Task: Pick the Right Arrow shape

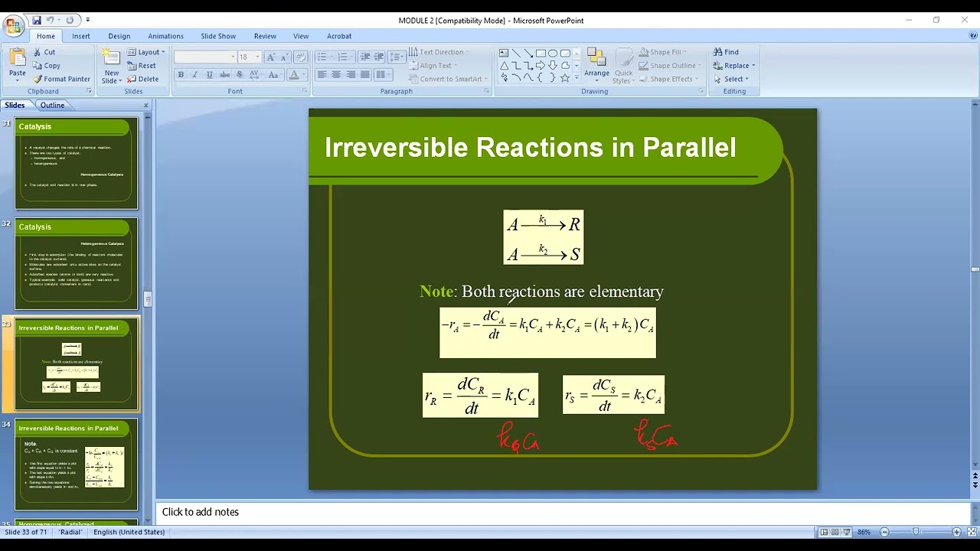Action: (x=541, y=66)
